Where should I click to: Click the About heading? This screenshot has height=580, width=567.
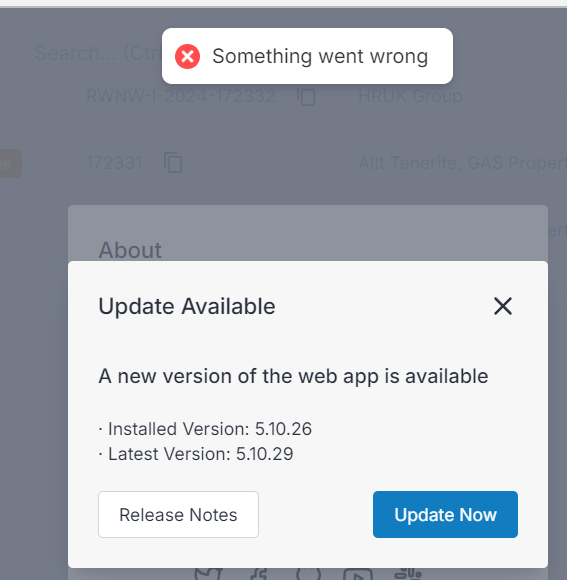(130, 250)
